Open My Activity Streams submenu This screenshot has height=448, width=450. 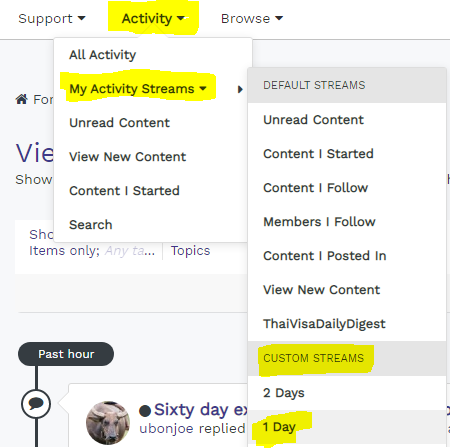138,89
